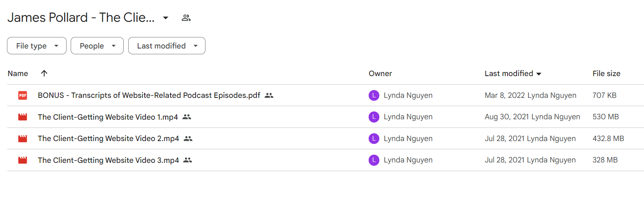Screen dimensions: 644x204
Task: Click the shared icon next to BONUS Transcripts PDF
Action: 269,95
